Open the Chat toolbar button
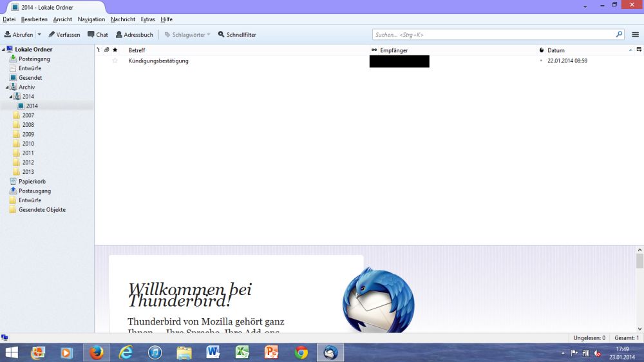This screenshot has width=644, height=362. tap(98, 35)
